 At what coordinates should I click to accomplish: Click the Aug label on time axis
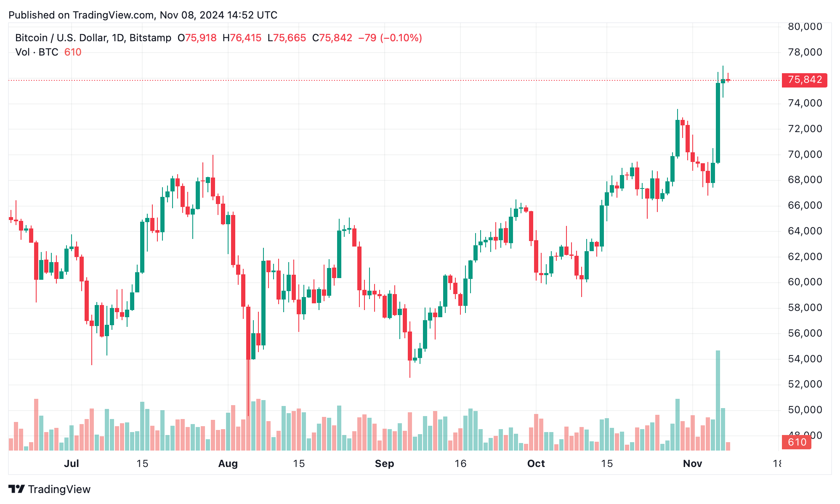click(228, 464)
